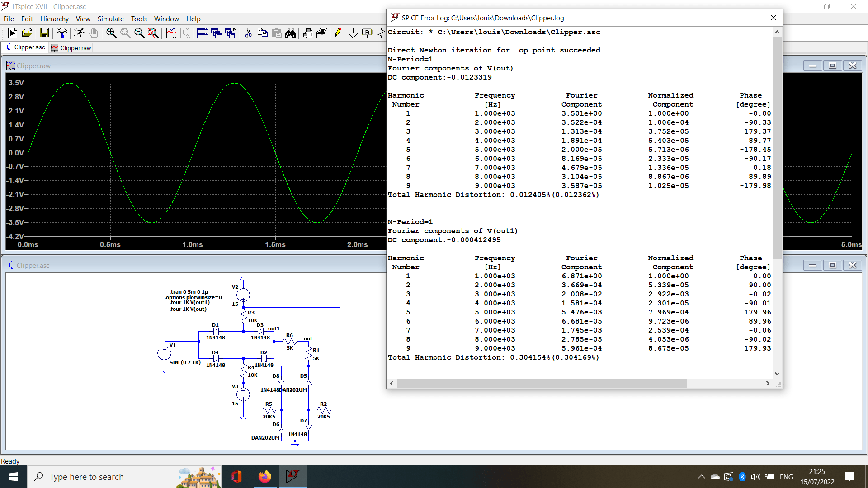Open the volume tray icon
868x488 pixels.
[755, 477]
